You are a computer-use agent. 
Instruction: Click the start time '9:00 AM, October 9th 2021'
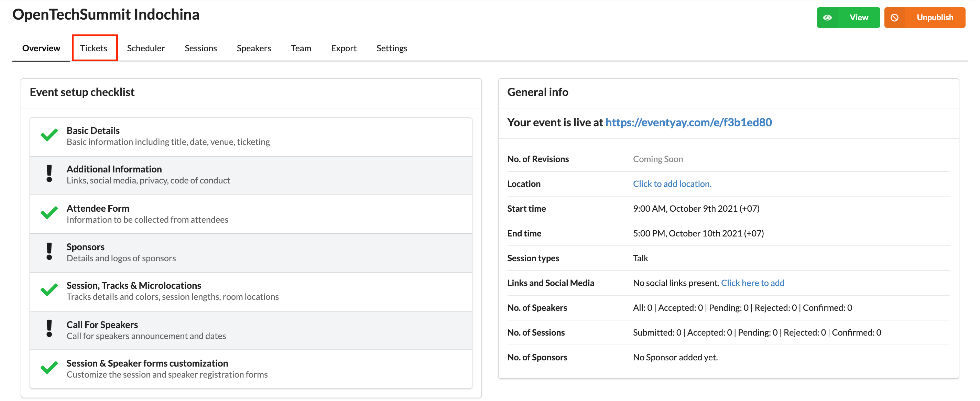tap(696, 209)
